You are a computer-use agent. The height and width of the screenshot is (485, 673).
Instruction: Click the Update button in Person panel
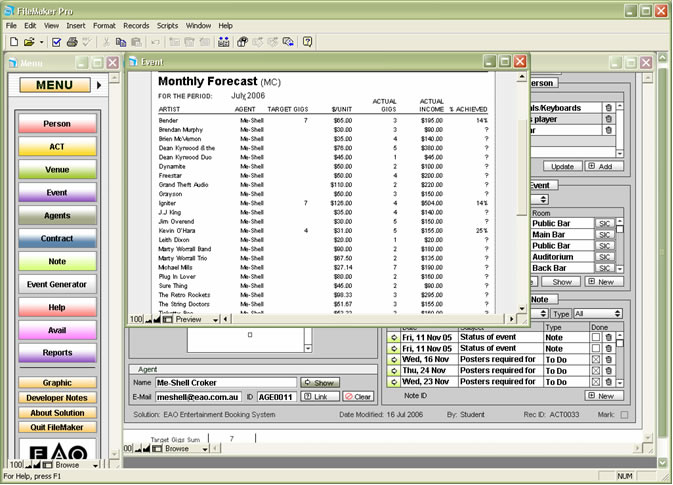tap(562, 166)
